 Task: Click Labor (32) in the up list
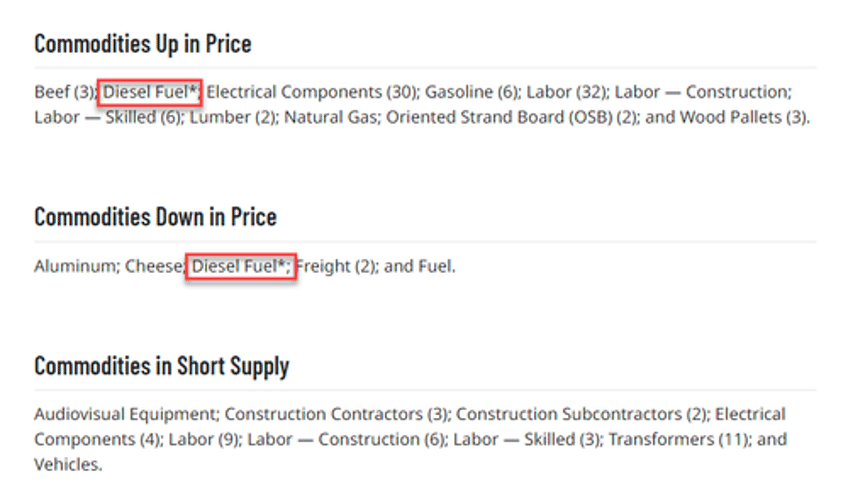click(566, 92)
